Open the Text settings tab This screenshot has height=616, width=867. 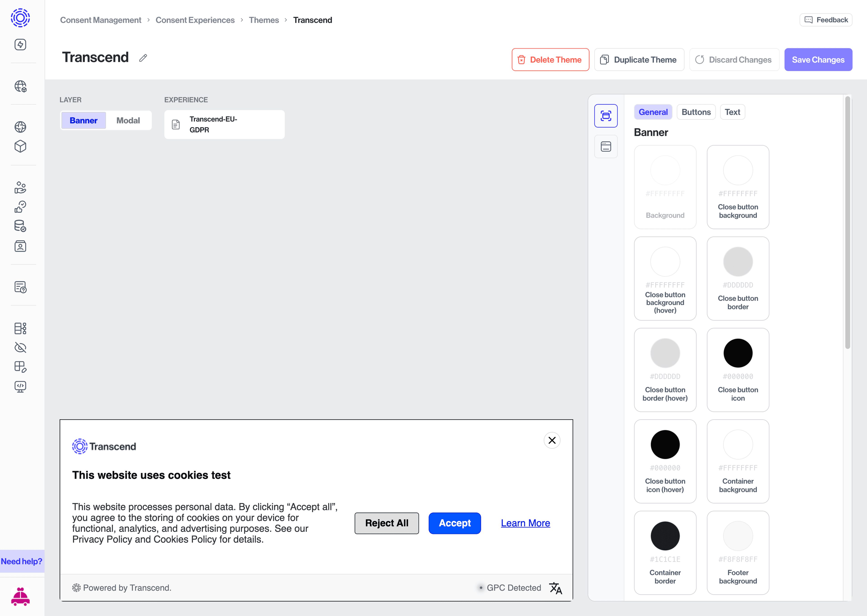(732, 112)
